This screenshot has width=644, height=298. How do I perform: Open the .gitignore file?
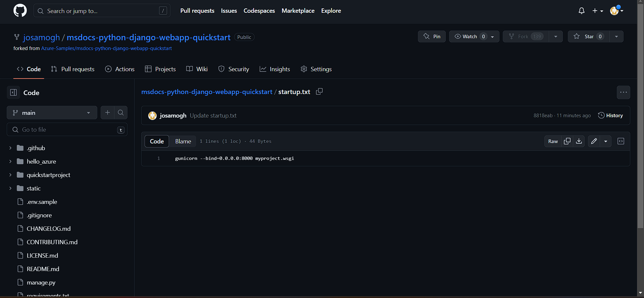pyautogui.click(x=39, y=215)
